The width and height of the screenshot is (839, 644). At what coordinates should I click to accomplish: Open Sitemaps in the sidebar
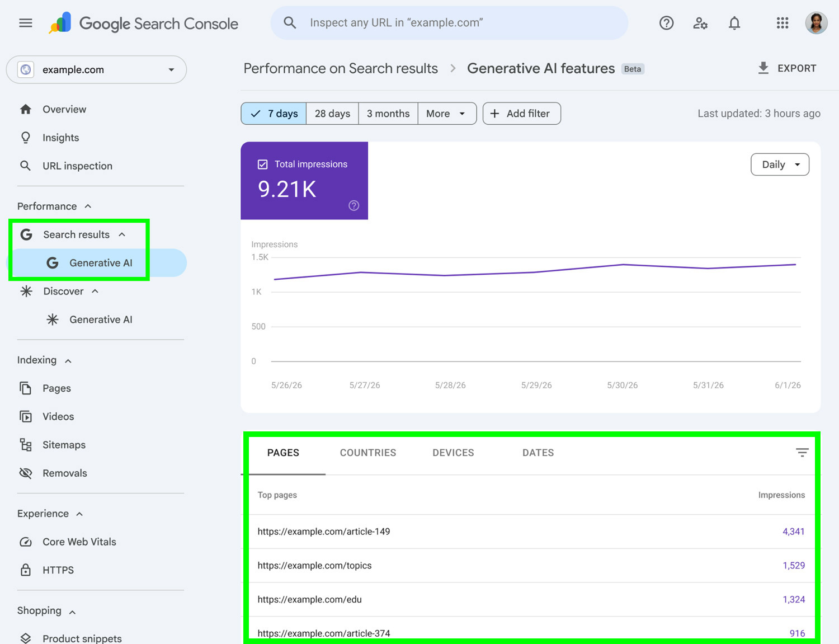coord(64,445)
